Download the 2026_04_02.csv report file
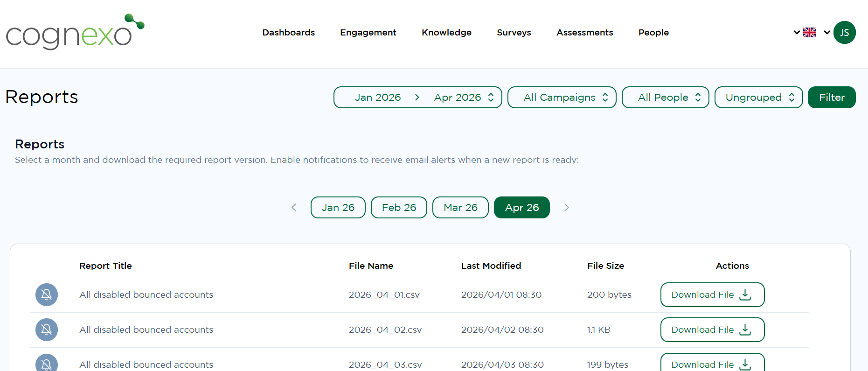The width and height of the screenshot is (868, 371). click(712, 330)
